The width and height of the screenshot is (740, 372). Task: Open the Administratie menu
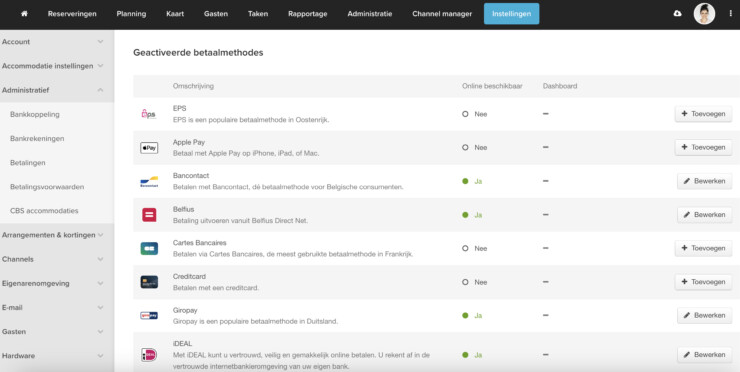370,14
